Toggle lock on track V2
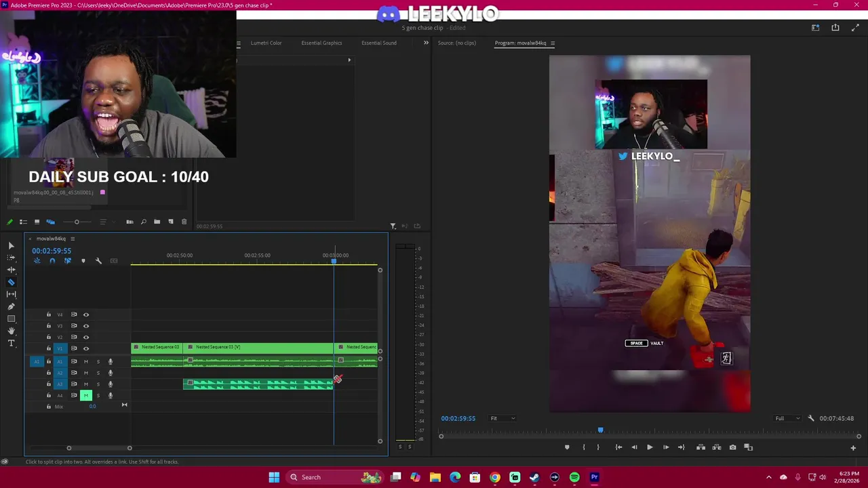Image resolution: width=868 pixels, height=488 pixels. pos(48,337)
